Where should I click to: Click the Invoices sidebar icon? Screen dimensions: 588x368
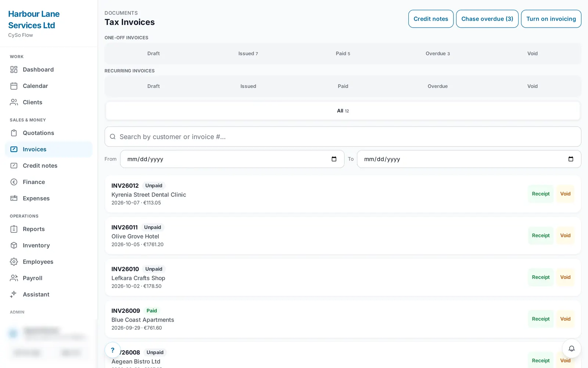14,149
